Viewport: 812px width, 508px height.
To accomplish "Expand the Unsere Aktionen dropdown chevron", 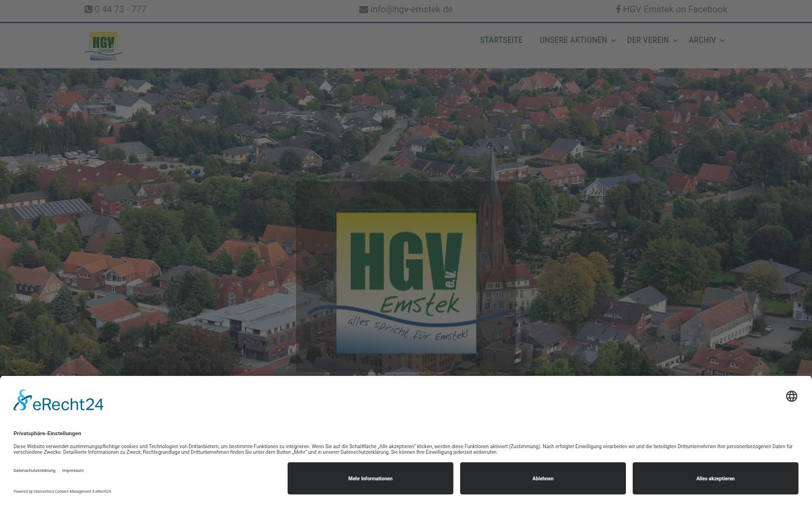I will click(x=614, y=41).
